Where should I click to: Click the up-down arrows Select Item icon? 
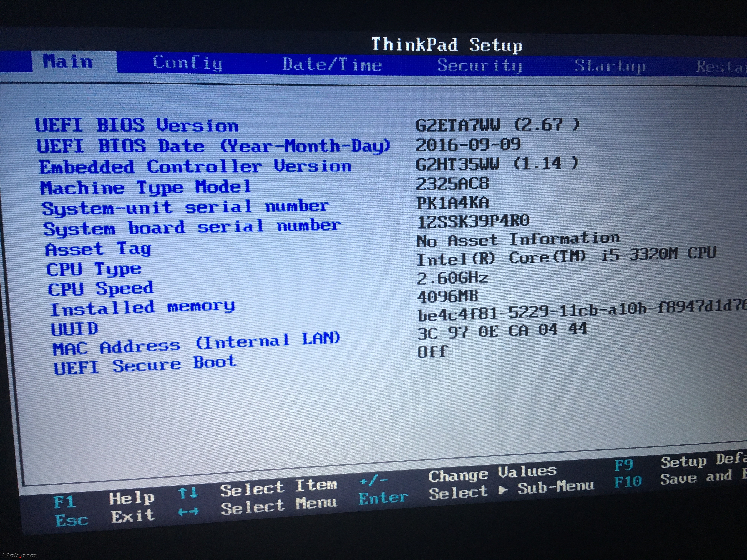(188, 493)
